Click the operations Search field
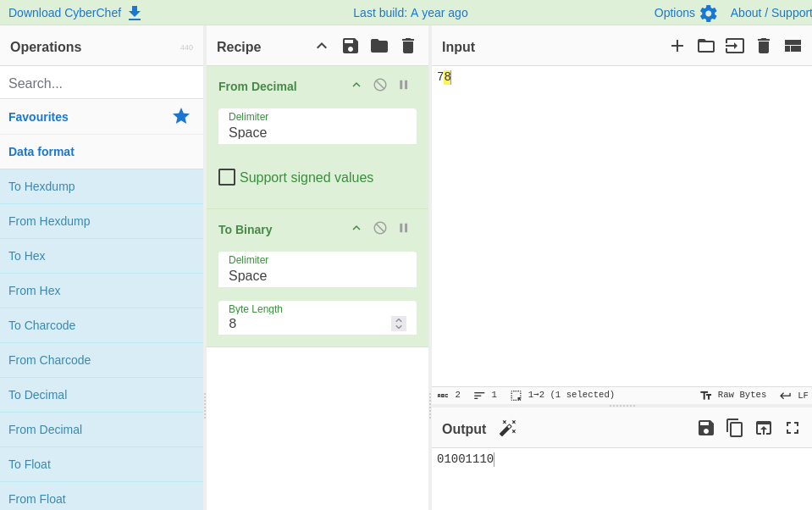 (102, 83)
